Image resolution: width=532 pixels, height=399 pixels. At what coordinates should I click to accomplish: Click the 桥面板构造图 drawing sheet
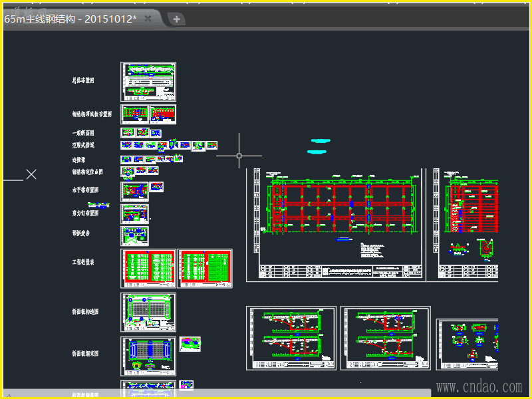point(148,312)
